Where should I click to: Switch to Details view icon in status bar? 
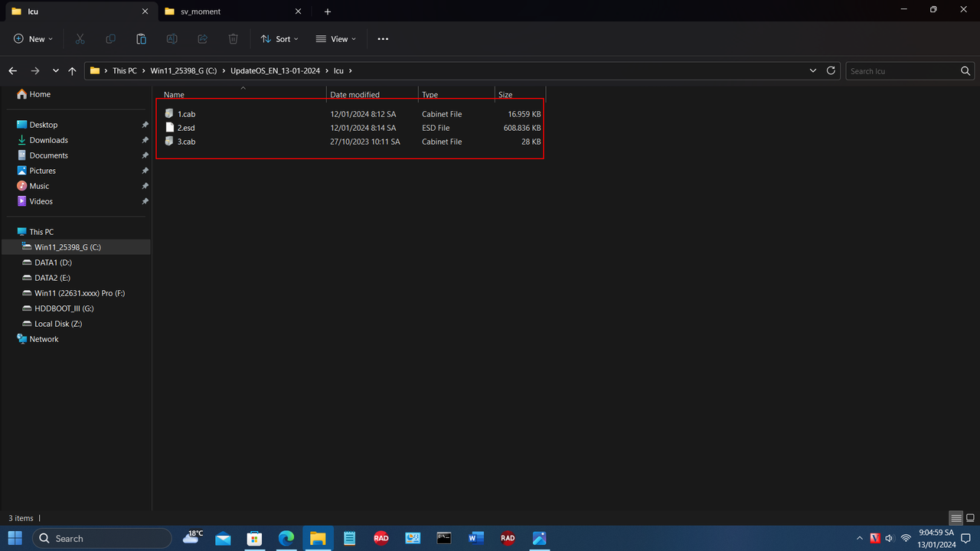(x=955, y=518)
